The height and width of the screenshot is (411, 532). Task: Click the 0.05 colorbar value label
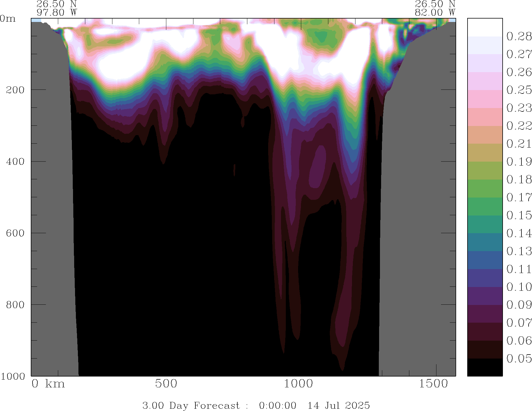519,359
